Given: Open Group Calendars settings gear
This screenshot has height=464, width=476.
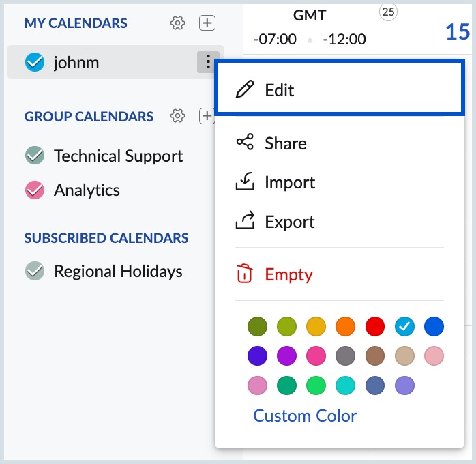Looking at the screenshot, I should pyautogui.click(x=178, y=116).
